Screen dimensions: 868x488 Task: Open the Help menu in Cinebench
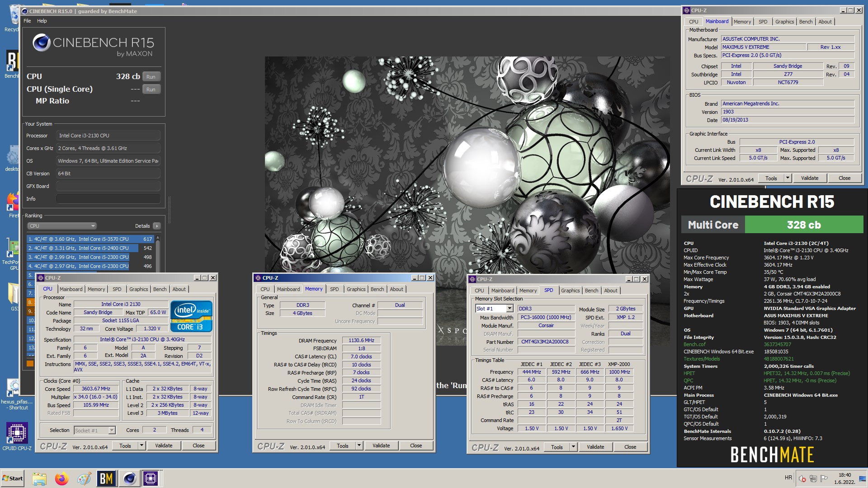pyautogui.click(x=42, y=21)
